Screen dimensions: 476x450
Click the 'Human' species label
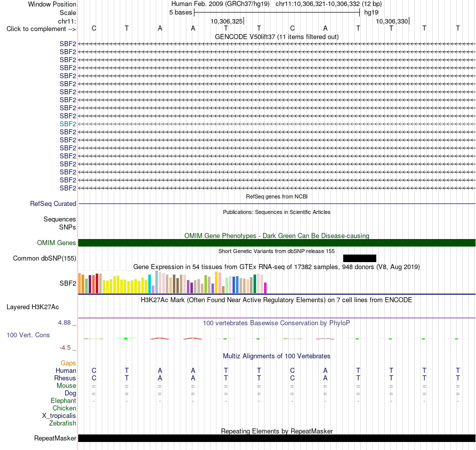coord(66,371)
